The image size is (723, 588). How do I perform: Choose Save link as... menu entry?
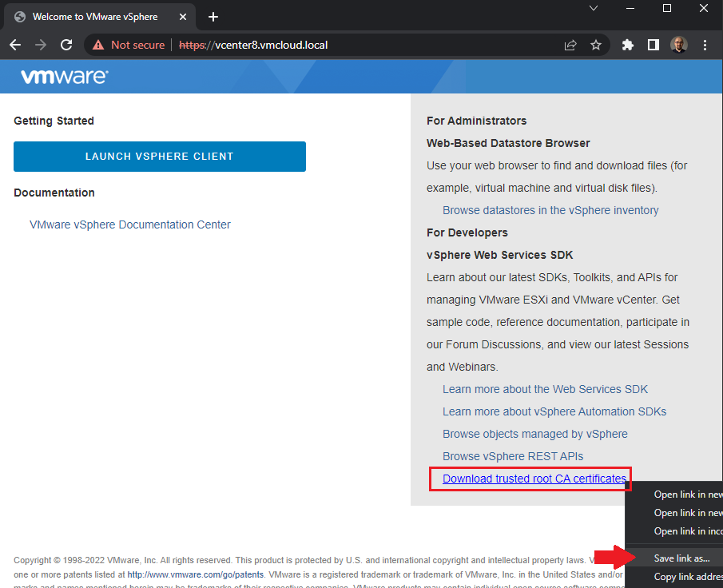pos(681,558)
